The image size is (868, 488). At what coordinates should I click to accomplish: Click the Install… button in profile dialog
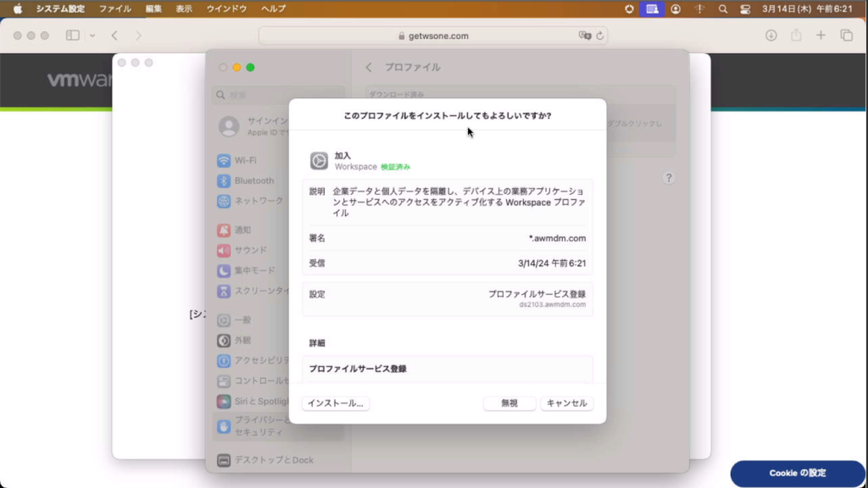click(x=336, y=403)
